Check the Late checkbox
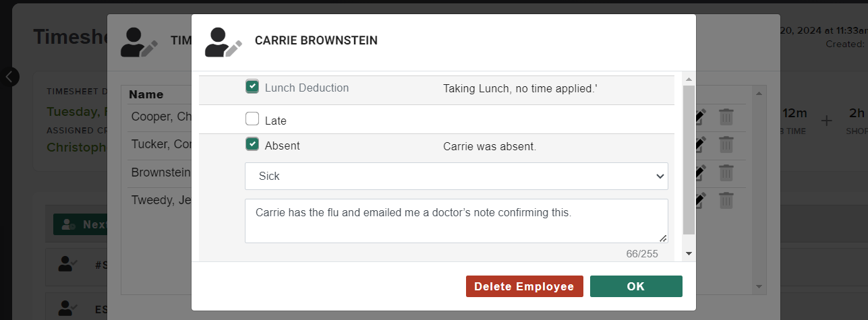The image size is (868, 320). click(252, 119)
